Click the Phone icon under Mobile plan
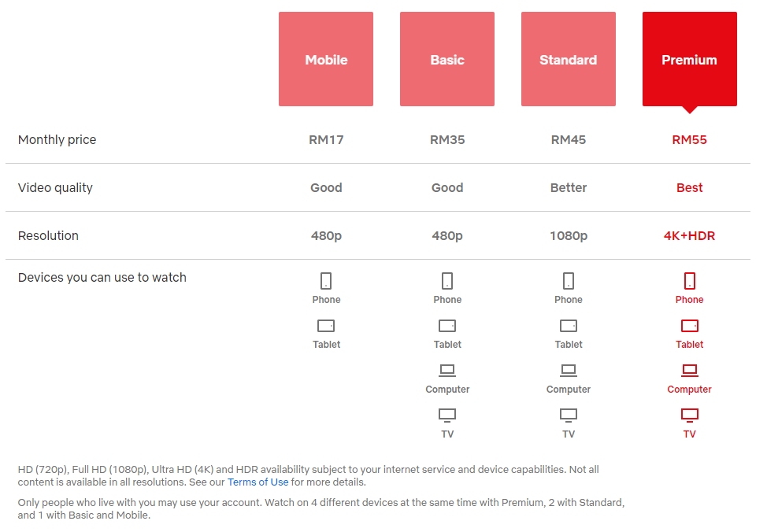The height and width of the screenshot is (532, 767). (326, 281)
